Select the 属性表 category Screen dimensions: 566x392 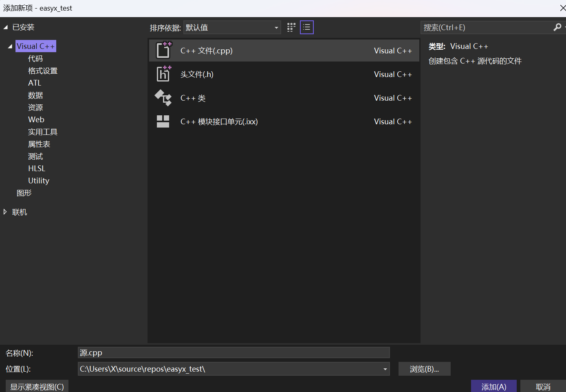coord(39,144)
